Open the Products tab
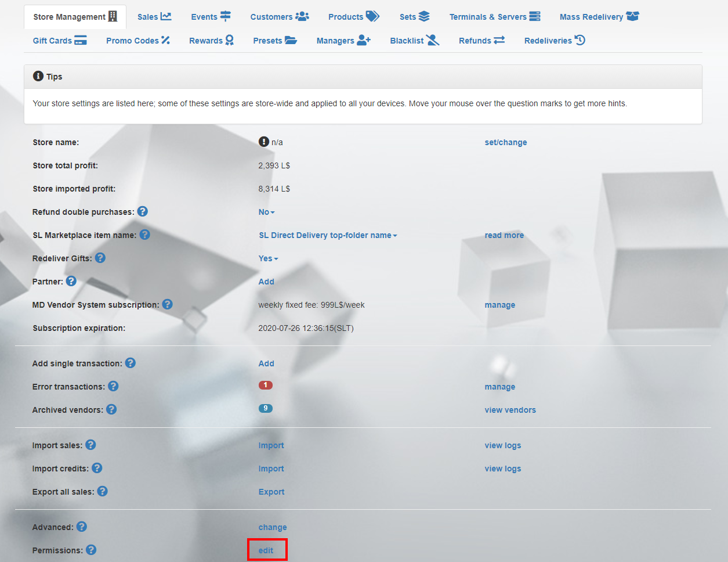Image resolution: width=728 pixels, height=562 pixels. pyautogui.click(x=354, y=17)
